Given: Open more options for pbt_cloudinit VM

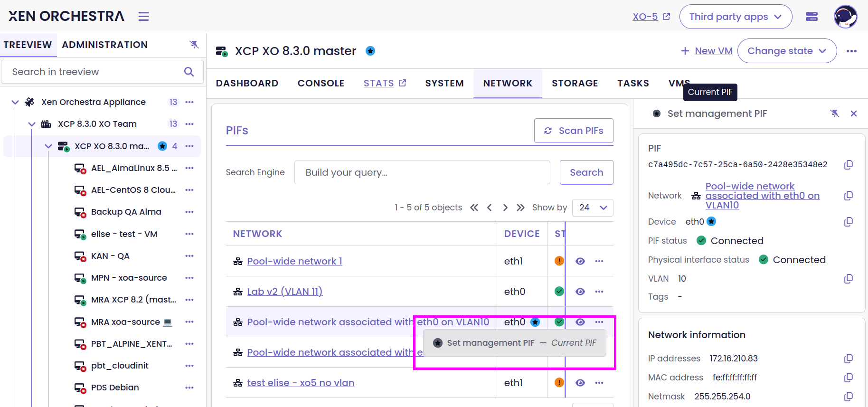Looking at the screenshot, I should pos(189,366).
